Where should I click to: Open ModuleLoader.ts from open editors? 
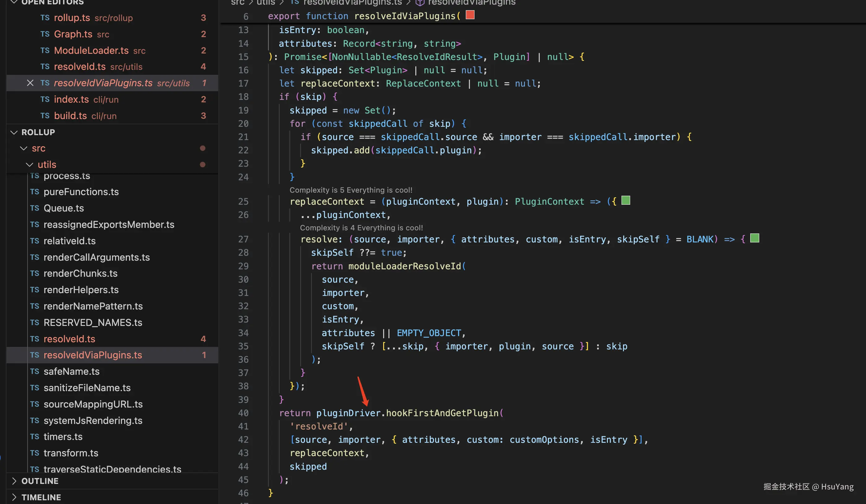[x=91, y=50]
